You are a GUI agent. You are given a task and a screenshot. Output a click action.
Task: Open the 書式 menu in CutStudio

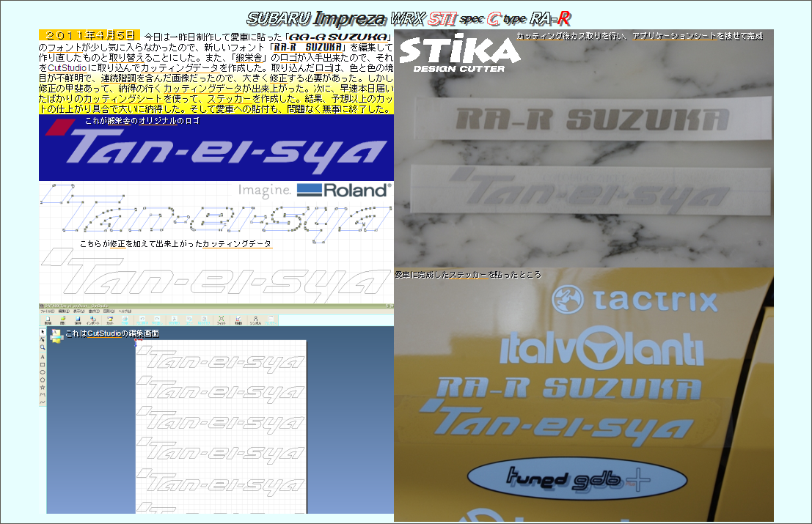[94, 311]
